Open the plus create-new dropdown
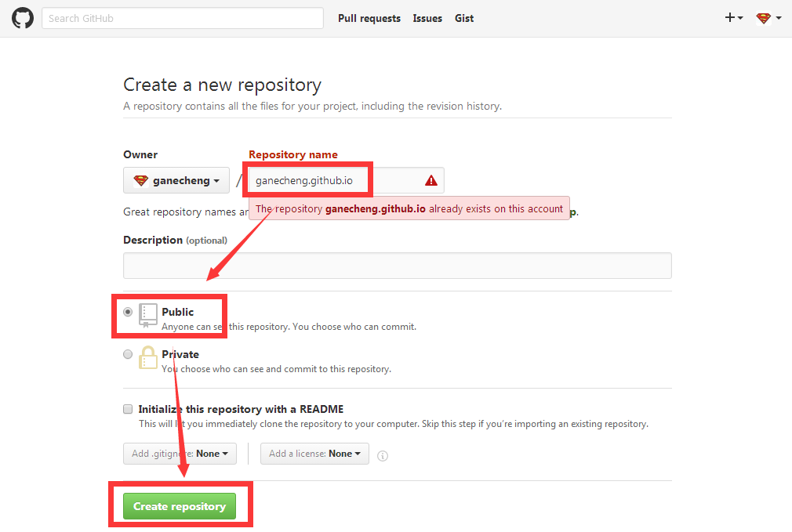Screen dimensions: 792x532 [x=734, y=18]
